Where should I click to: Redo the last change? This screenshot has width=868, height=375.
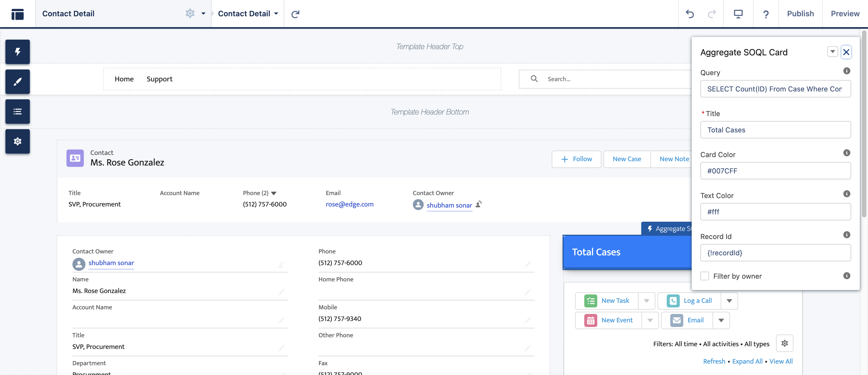click(x=712, y=14)
